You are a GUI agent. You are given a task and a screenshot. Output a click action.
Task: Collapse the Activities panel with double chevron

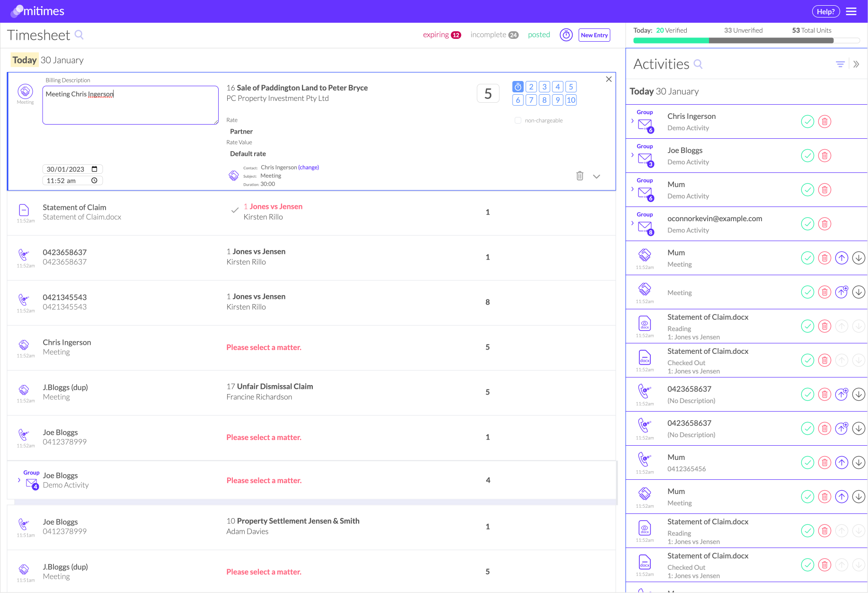click(856, 64)
